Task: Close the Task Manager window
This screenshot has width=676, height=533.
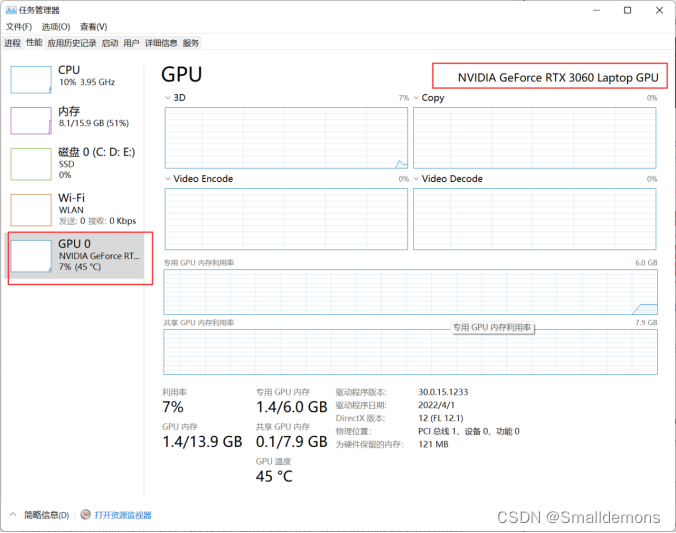Action: click(660, 10)
